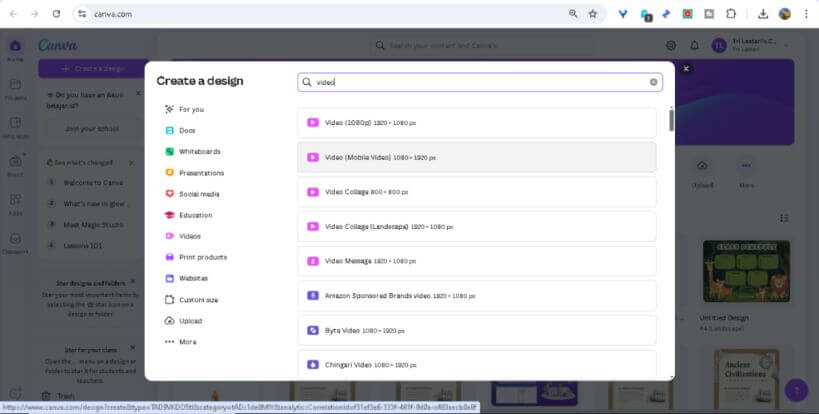Open the site information icon
819x414 pixels.
[82, 14]
